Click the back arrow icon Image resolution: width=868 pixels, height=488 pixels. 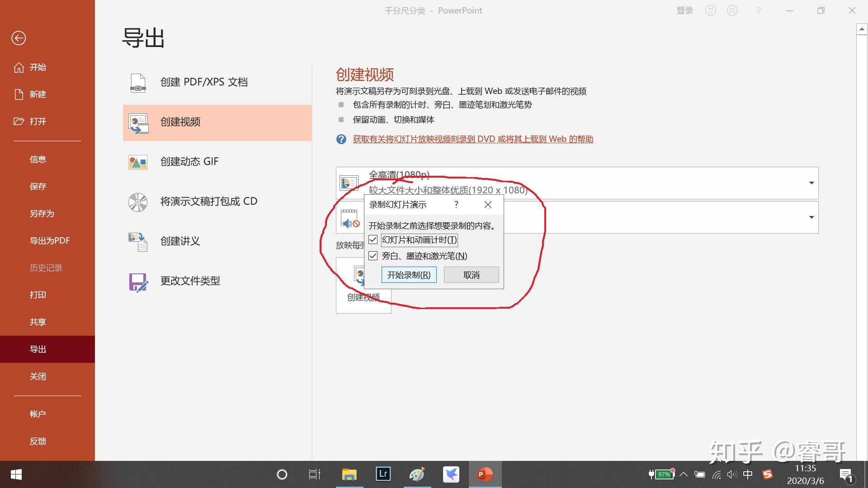point(19,38)
